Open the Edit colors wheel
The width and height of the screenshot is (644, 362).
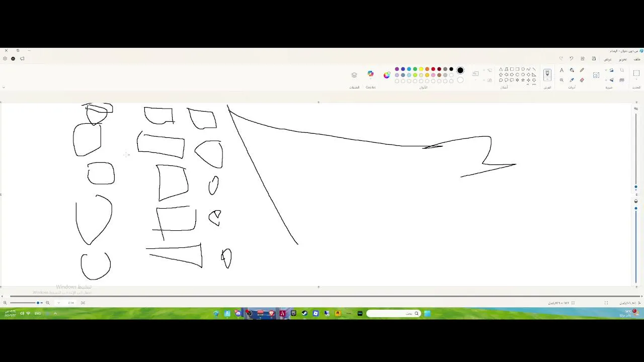(387, 75)
